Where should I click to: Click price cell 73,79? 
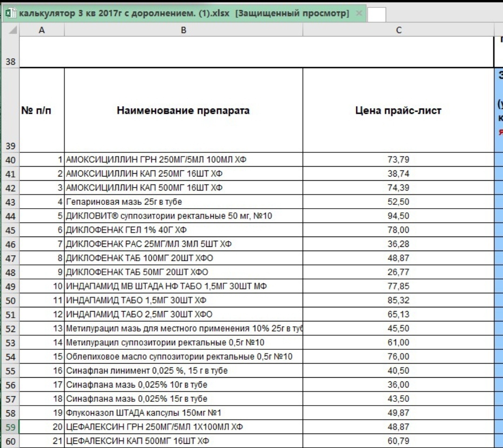point(398,159)
